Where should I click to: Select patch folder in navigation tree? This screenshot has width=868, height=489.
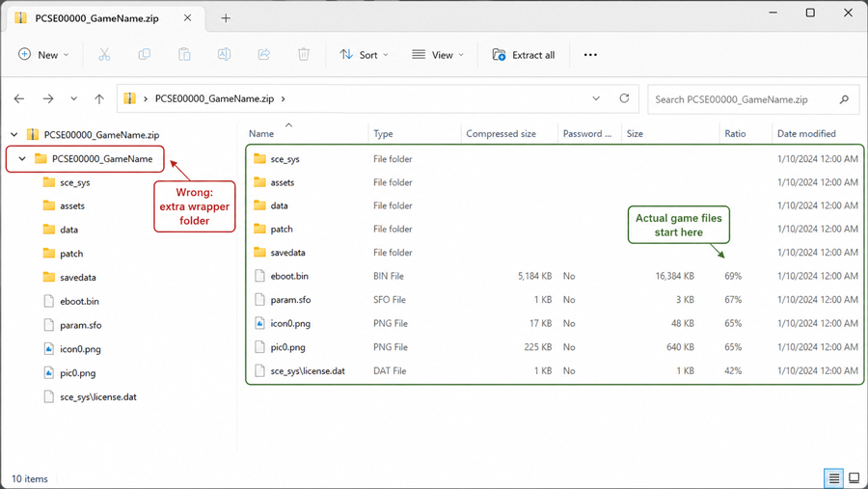click(x=63, y=254)
